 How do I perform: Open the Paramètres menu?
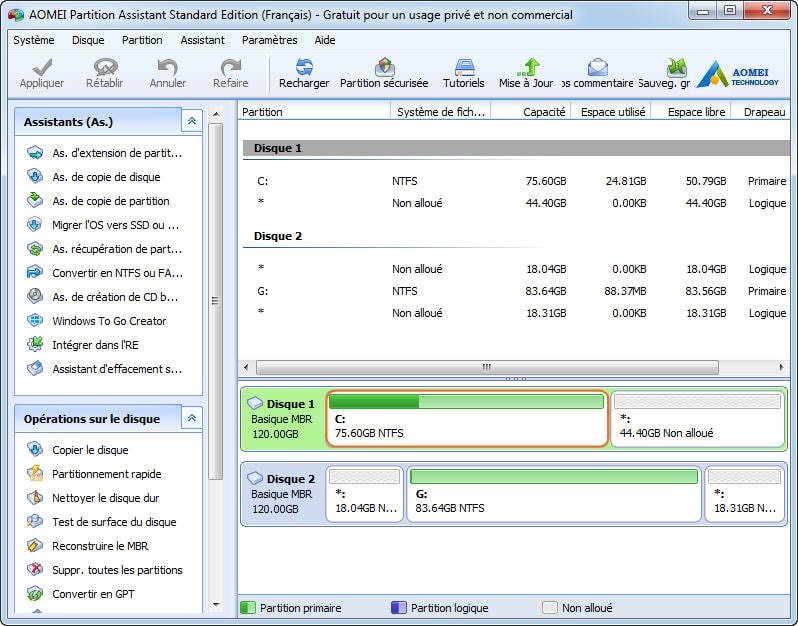coord(270,40)
